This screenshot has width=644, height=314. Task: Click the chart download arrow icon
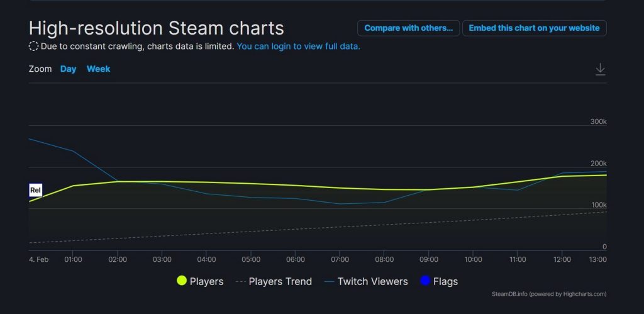click(x=600, y=69)
